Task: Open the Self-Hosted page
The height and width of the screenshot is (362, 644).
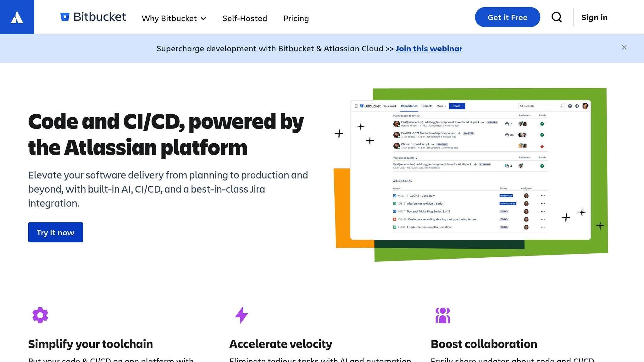Action: pyautogui.click(x=245, y=18)
